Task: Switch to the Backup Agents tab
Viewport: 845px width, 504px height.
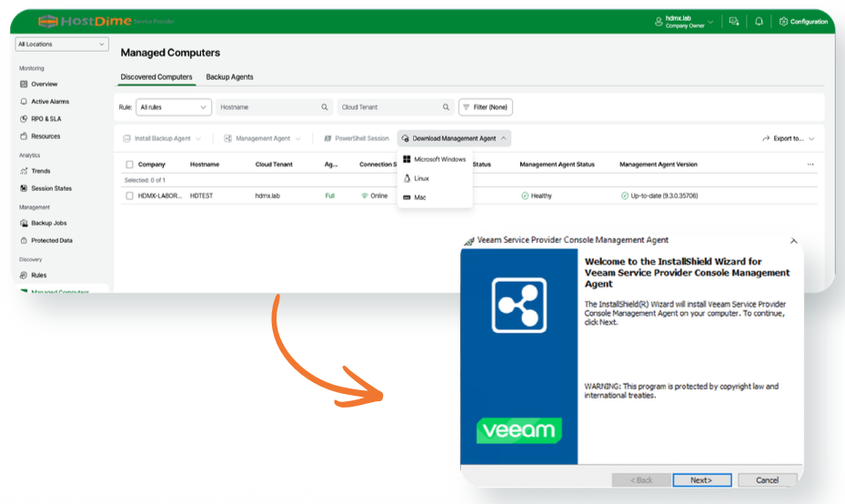Action: (229, 77)
